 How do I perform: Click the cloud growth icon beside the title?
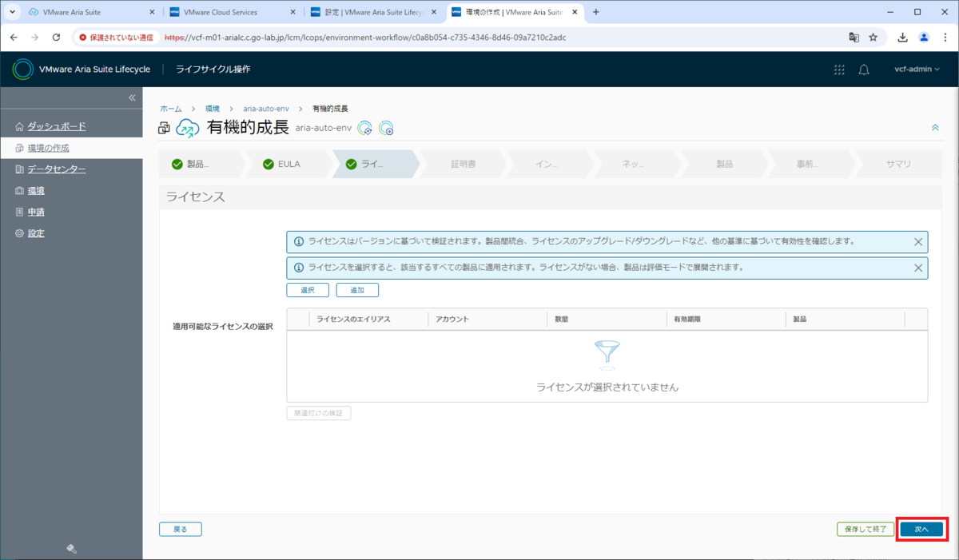pyautogui.click(x=188, y=128)
